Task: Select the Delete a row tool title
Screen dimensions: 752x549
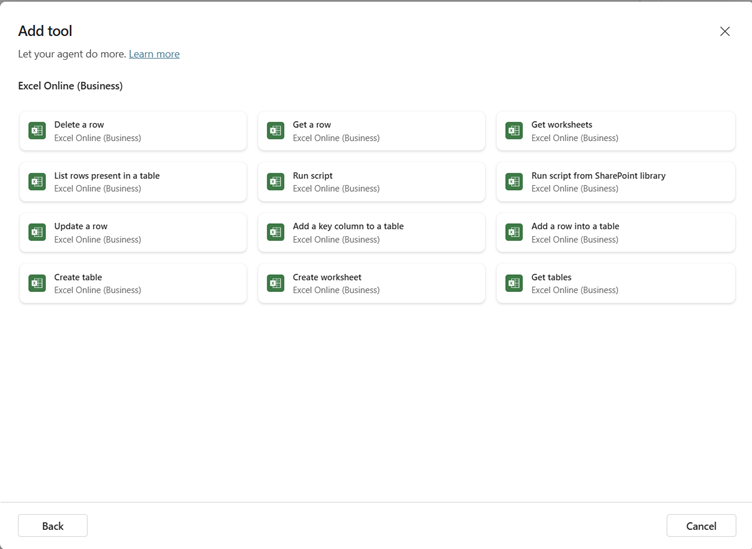Action: (x=79, y=125)
